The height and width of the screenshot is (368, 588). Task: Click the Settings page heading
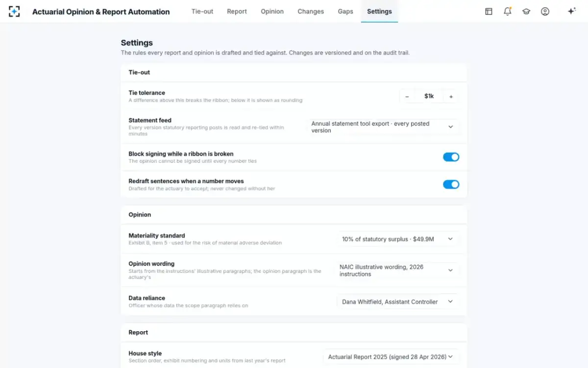(137, 43)
